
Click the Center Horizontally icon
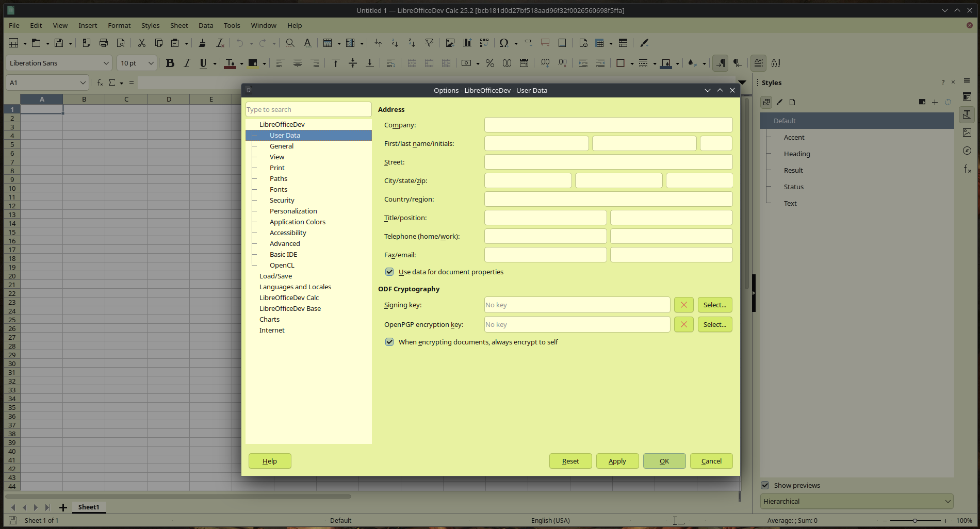[298, 63]
